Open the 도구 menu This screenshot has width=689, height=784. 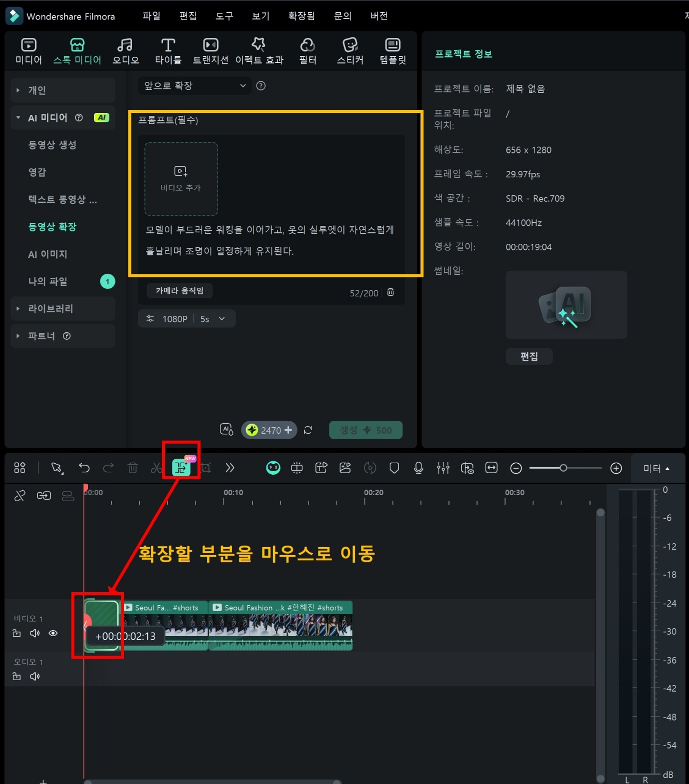point(224,16)
